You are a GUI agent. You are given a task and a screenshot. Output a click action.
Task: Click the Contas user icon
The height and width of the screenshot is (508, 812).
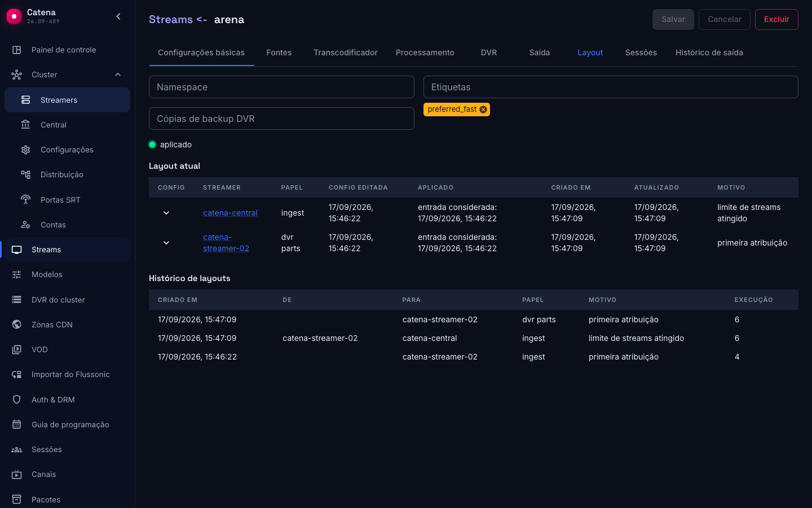pyautogui.click(x=26, y=225)
